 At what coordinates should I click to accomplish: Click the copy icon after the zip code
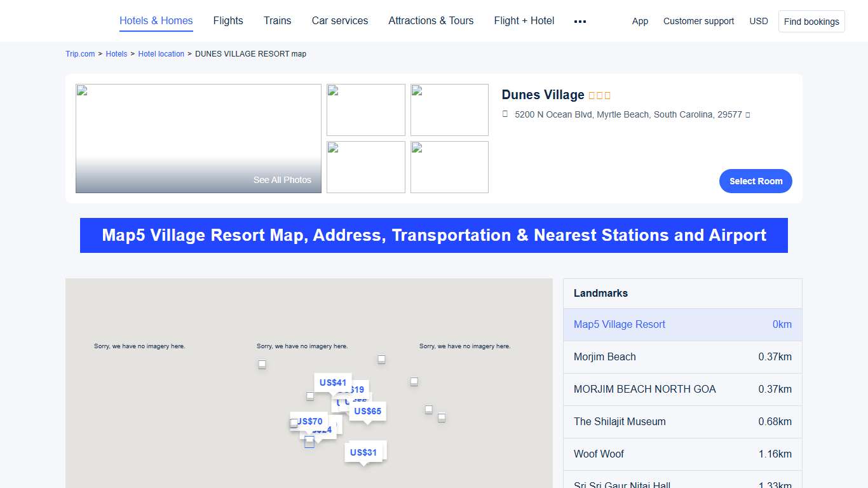click(748, 115)
